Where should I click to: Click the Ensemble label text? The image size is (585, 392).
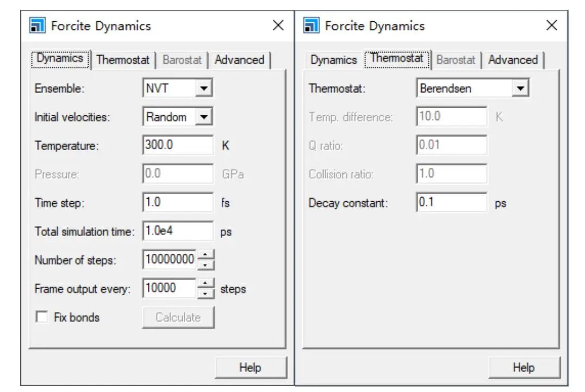[x=60, y=89]
